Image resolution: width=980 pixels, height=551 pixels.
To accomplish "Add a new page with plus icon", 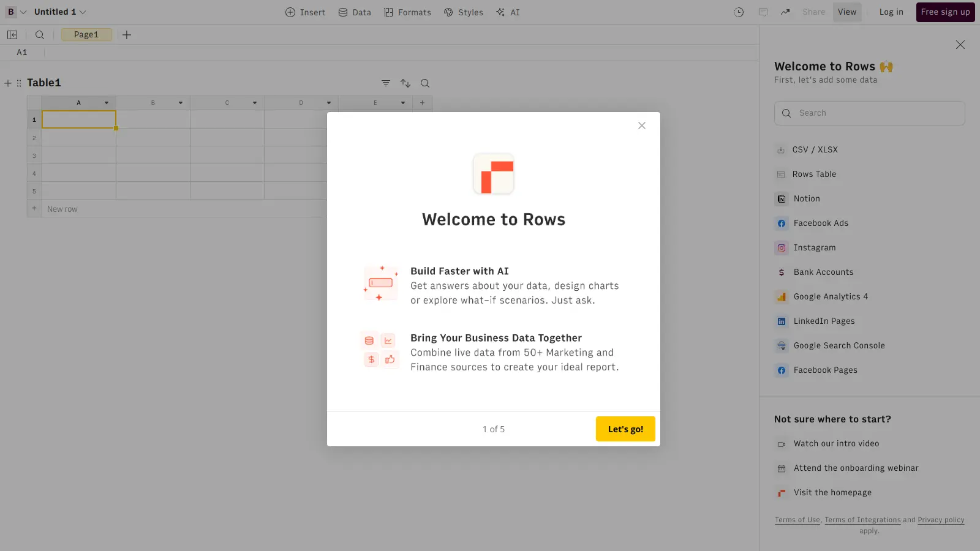I will tap(127, 35).
